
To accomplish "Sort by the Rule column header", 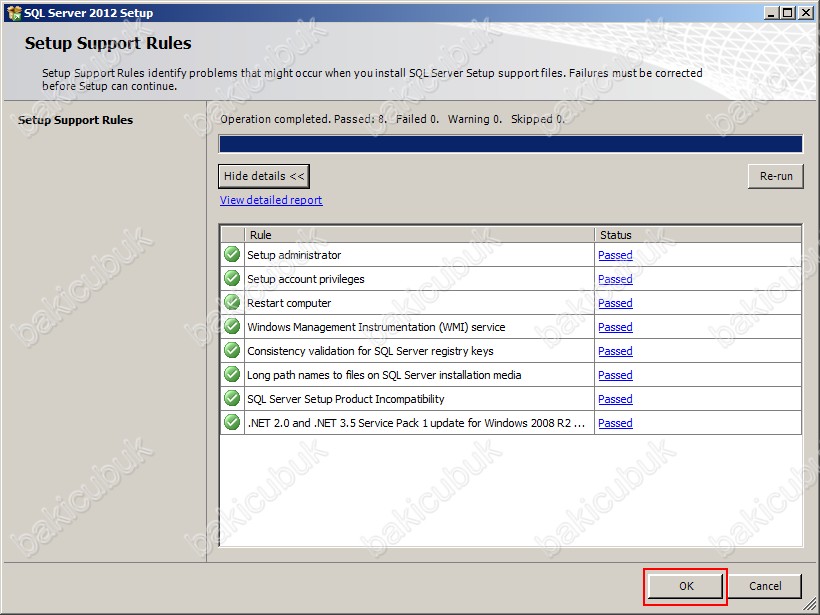I will click(x=419, y=235).
